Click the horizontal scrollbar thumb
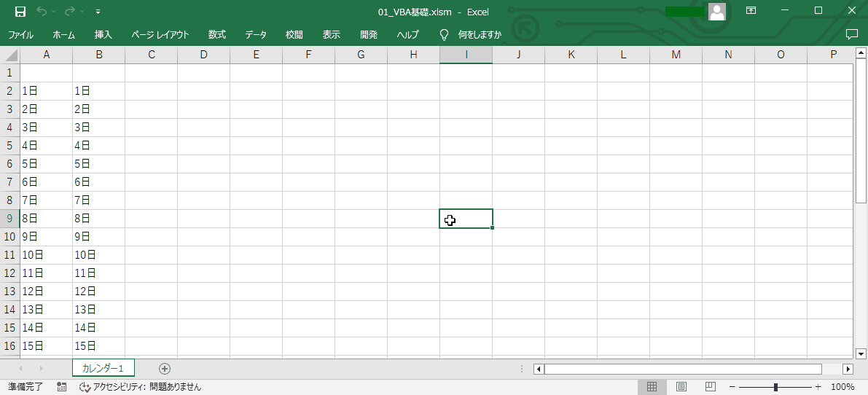The width and height of the screenshot is (868, 395). 683,369
